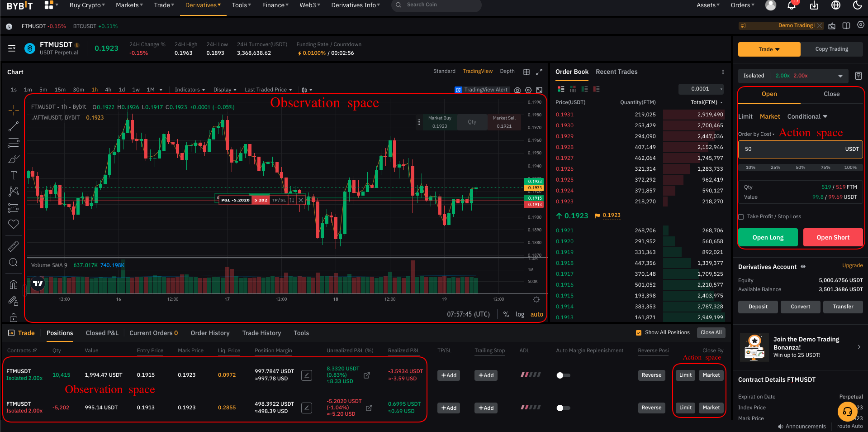Open the Indicators dropdown

pyautogui.click(x=190, y=90)
